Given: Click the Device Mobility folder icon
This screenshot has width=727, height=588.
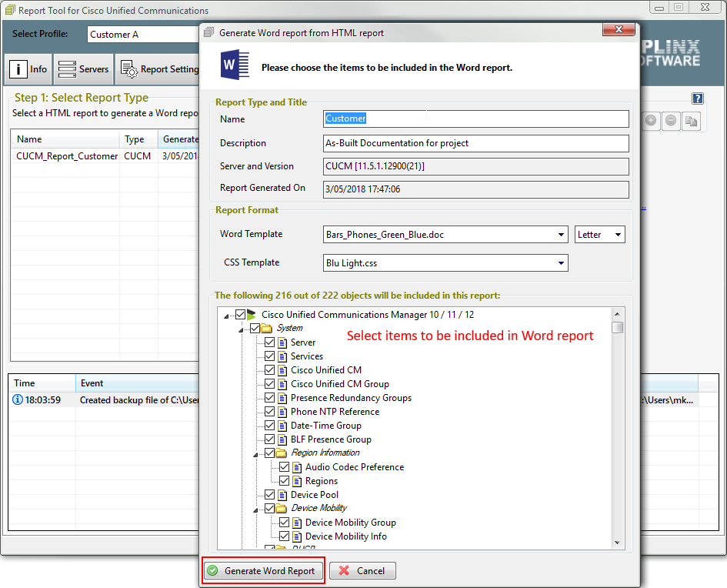Looking at the screenshot, I should (281, 508).
